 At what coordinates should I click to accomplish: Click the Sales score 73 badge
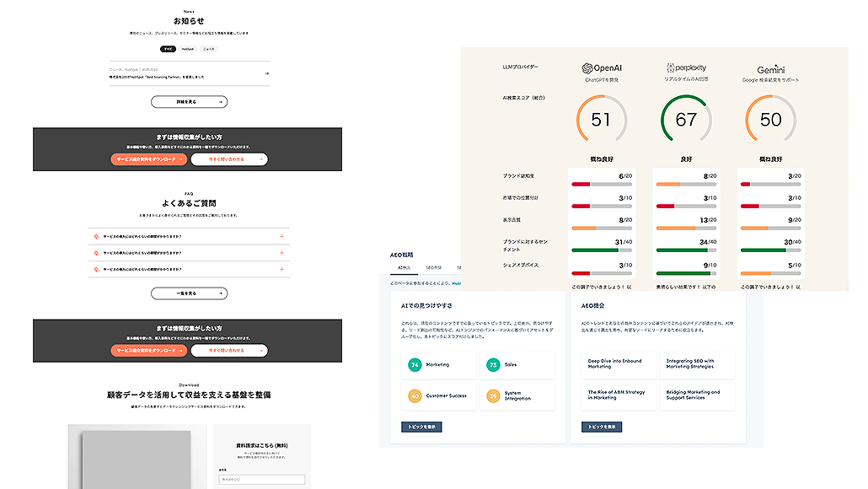(x=493, y=365)
